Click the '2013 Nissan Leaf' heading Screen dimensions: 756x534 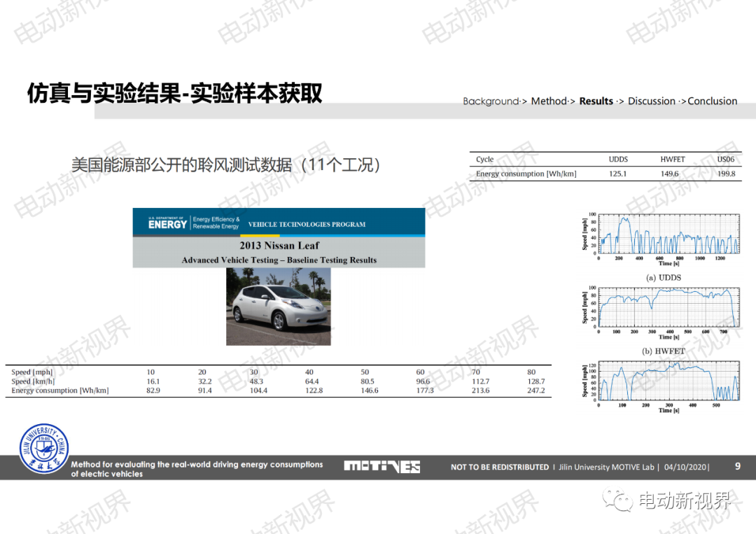point(279,246)
